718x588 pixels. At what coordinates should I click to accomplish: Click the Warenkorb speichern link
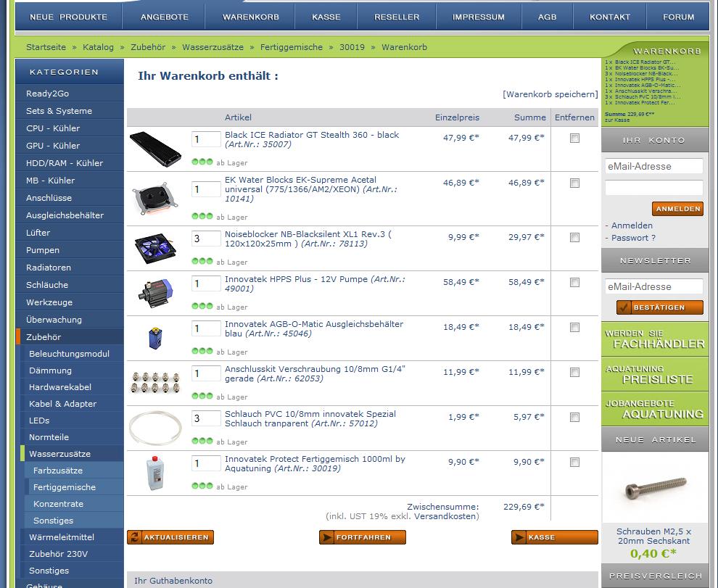pos(550,94)
